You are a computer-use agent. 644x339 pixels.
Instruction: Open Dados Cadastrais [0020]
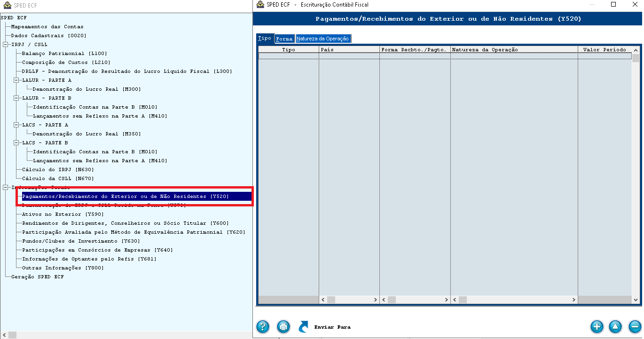[49, 36]
